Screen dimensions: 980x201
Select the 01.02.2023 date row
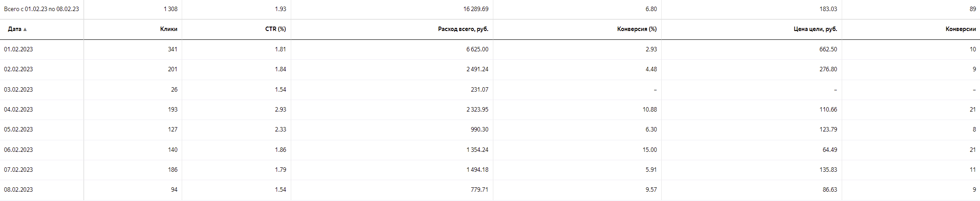point(19,49)
